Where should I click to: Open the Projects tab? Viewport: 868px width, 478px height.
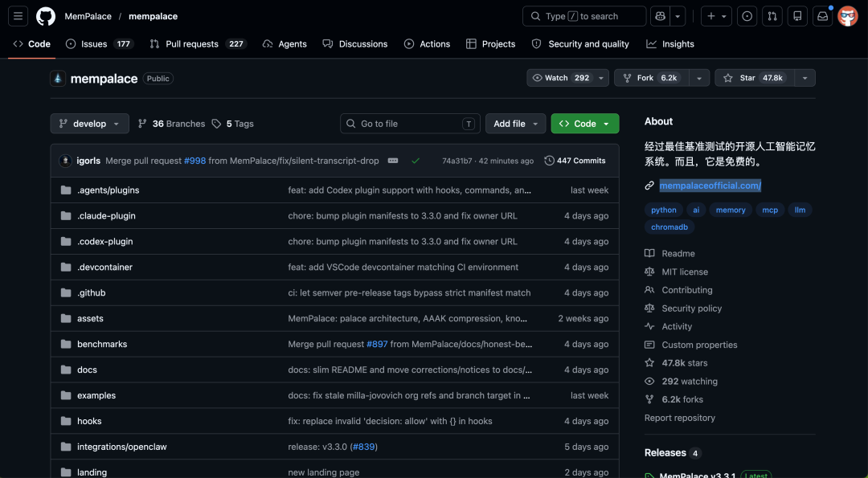490,43
